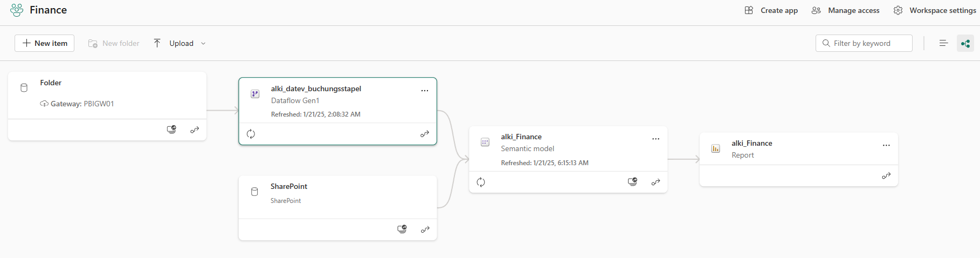Screen dimensions: 980x258
Task: Click the Folder data source database icon
Action: point(24,87)
